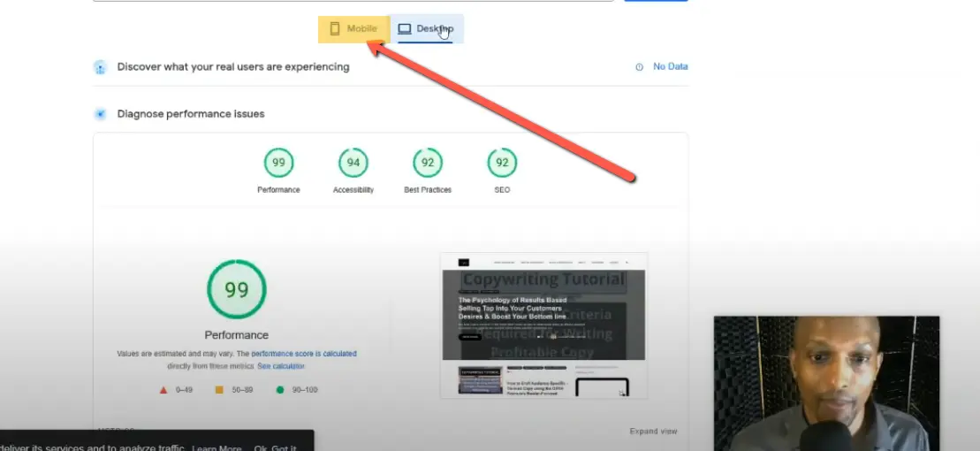Open the No Data link

coord(670,66)
